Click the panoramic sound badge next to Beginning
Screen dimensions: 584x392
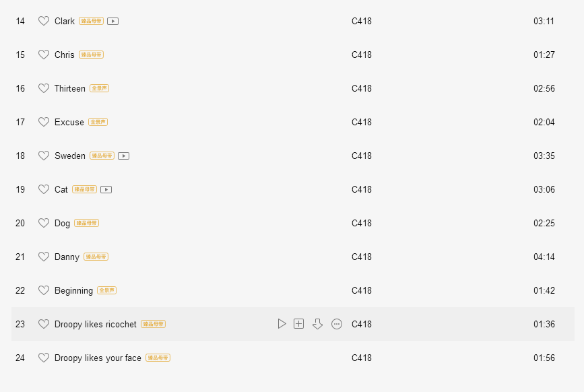pos(107,290)
